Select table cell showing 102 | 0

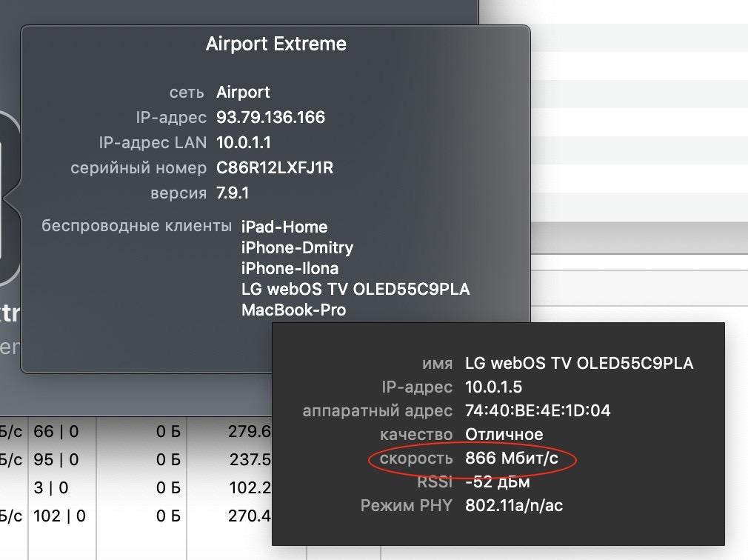click(61, 516)
